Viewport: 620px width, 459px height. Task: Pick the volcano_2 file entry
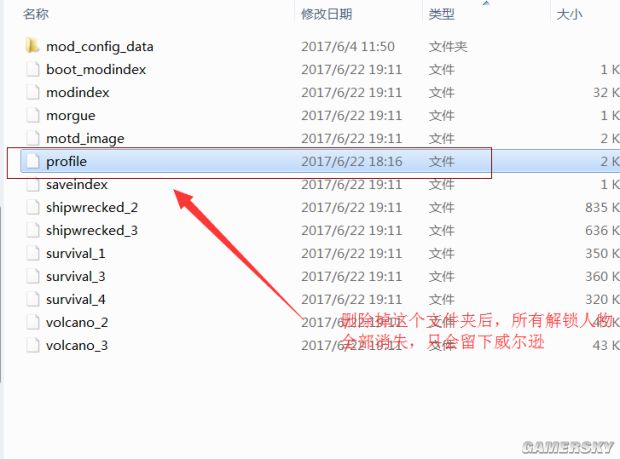(x=77, y=322)
